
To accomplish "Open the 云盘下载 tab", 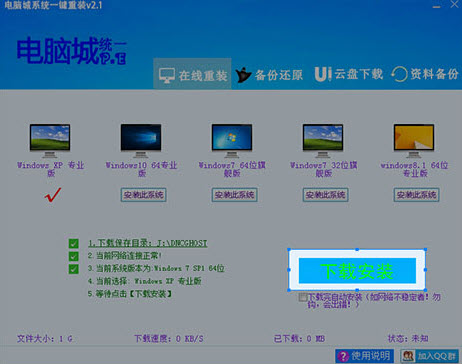I will coord(349,74).
